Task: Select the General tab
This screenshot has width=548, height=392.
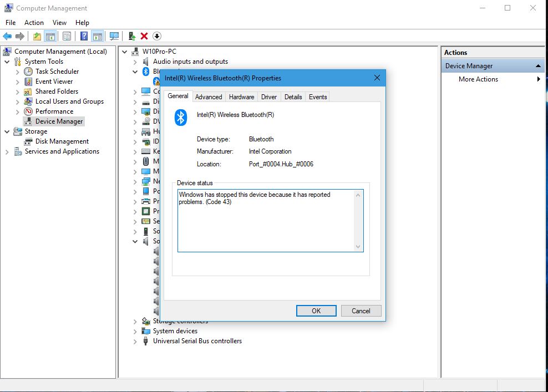Action: pyautogui.click(x=178, y=96)
